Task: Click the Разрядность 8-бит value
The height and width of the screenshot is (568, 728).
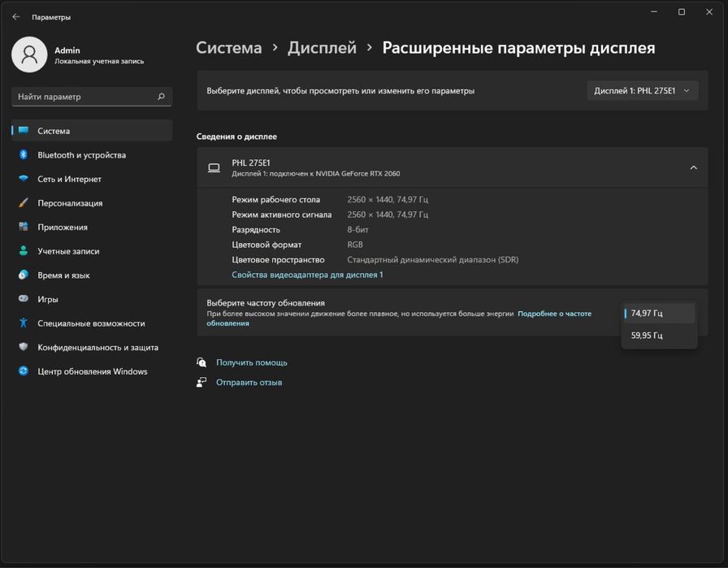Action: (358, 229)
